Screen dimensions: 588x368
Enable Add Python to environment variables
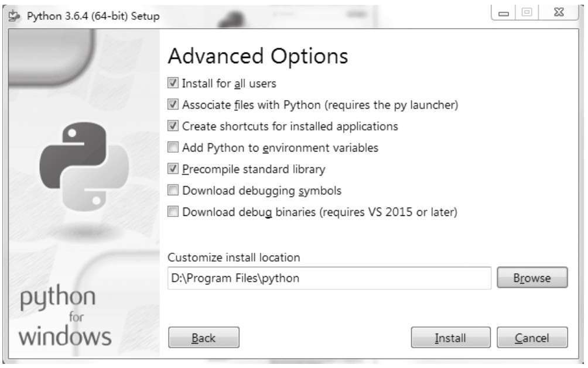click(173, 147)
